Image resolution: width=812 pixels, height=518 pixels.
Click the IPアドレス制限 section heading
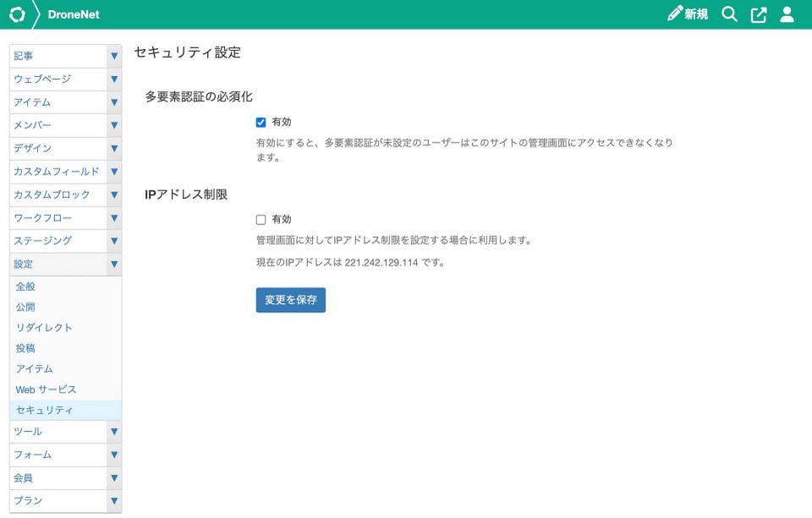point(186,195)
